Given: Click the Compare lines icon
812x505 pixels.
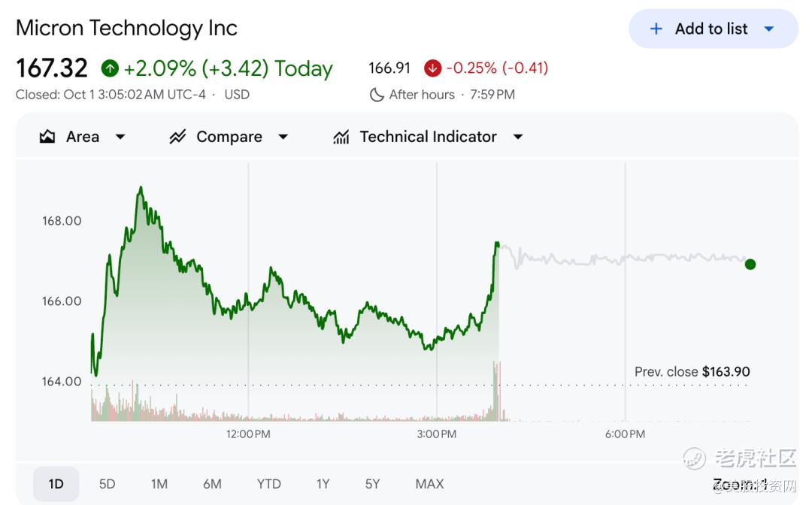Looking at the screenshot, I should (x=177, y=137).
